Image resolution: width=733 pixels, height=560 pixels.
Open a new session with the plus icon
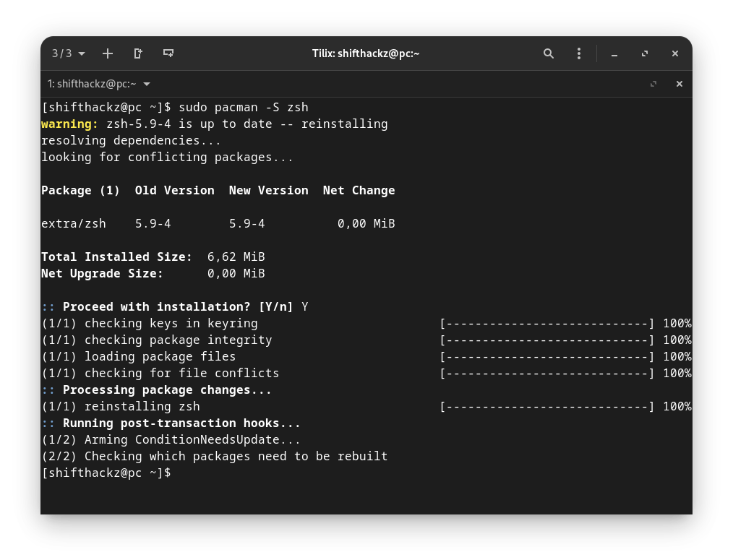107,53
